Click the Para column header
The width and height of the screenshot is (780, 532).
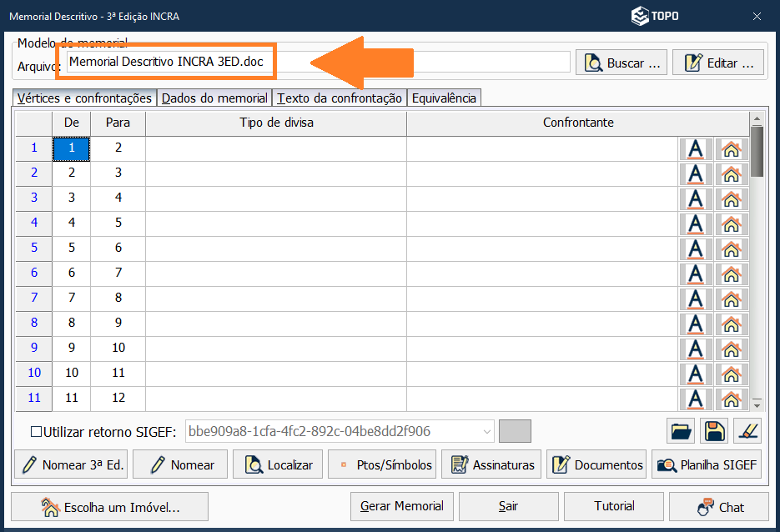pos(118,123)
